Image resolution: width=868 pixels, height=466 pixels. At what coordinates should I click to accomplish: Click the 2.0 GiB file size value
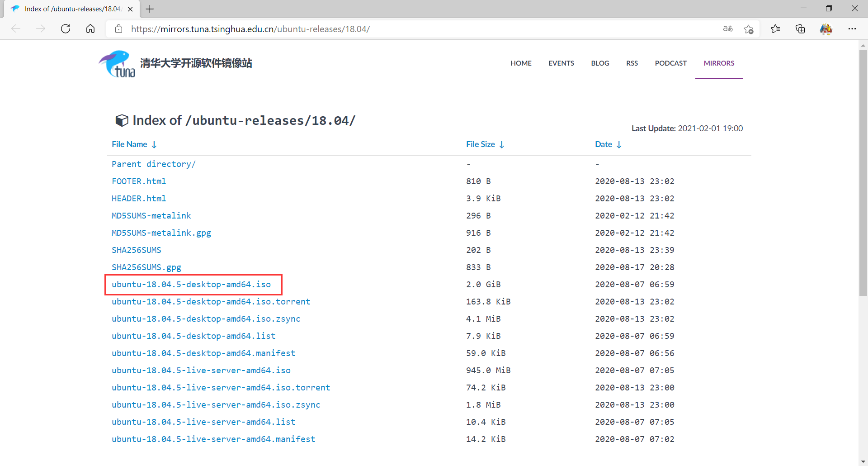[483, 285]
